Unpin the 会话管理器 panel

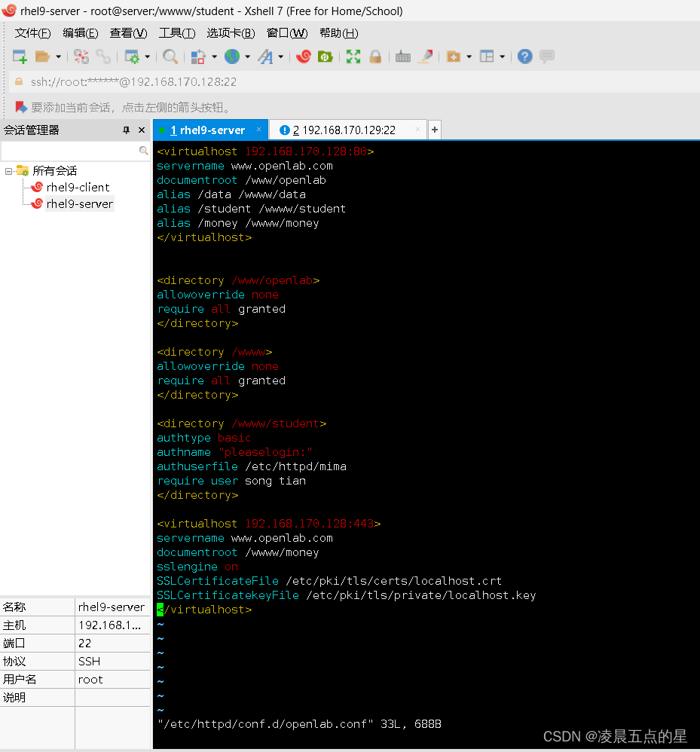pos(127,130)
